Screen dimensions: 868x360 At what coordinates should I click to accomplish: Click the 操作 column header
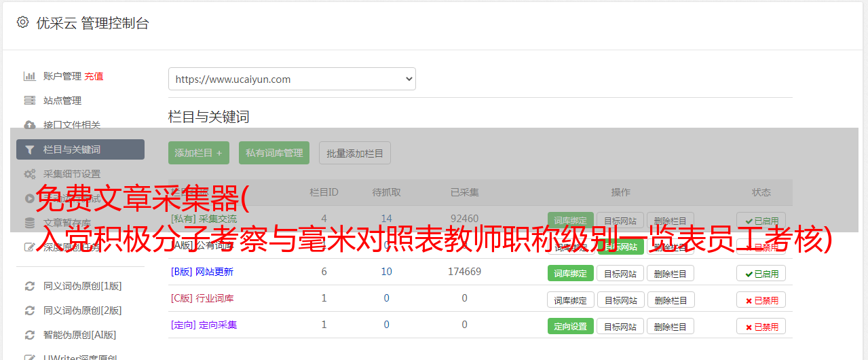point(620,192)
